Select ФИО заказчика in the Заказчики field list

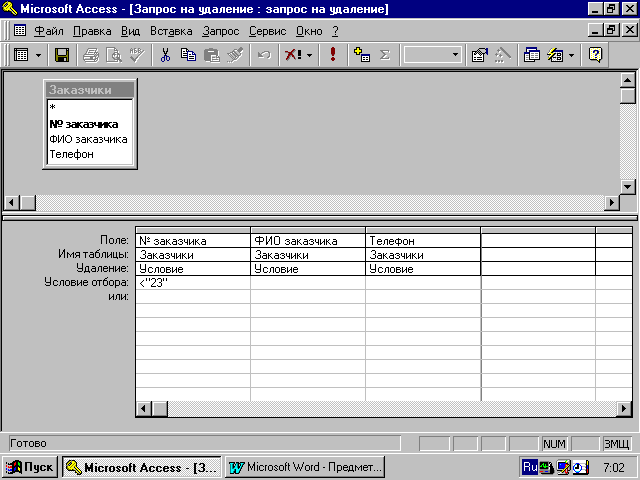(x=90, y=139)
